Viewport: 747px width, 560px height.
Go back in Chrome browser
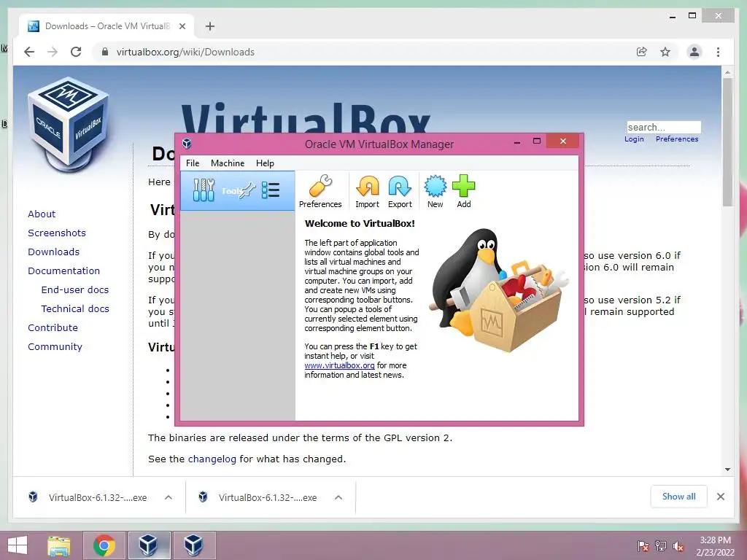point(29,52)
